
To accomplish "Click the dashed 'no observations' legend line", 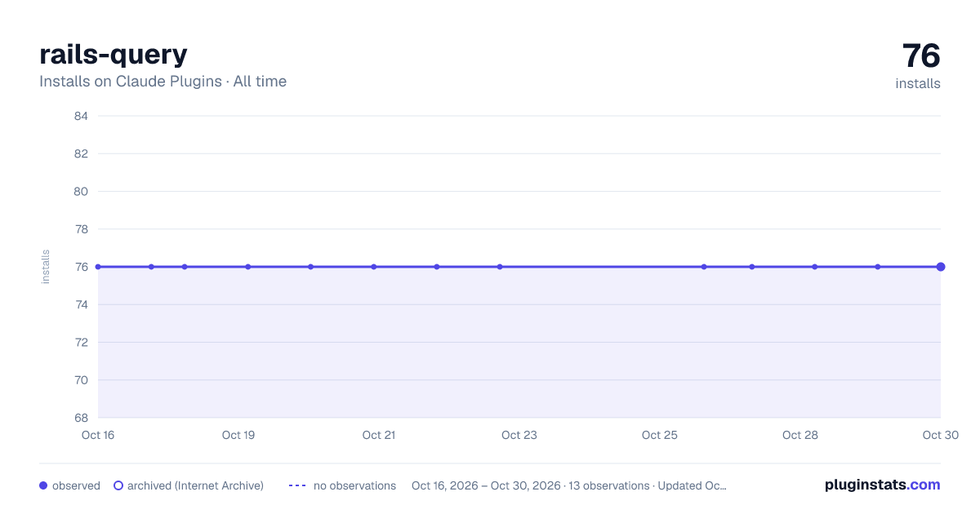I will [297, 485].
